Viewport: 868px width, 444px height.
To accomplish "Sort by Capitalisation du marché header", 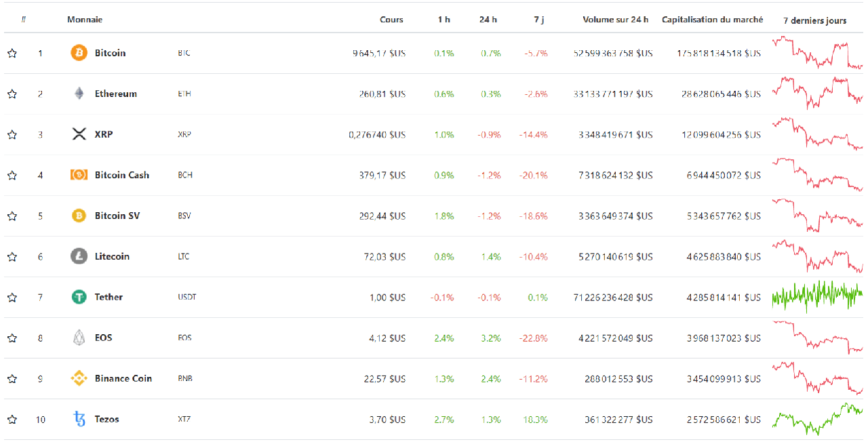I will tap(712, 20).
